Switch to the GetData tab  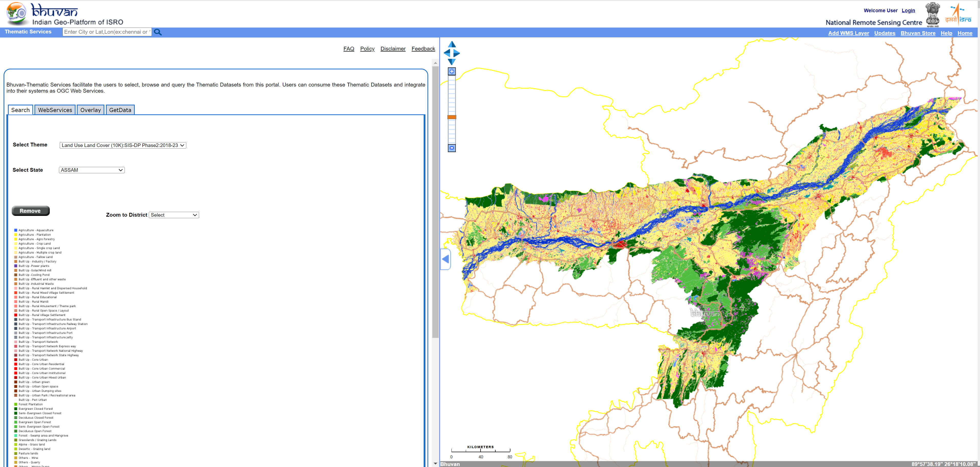click(x=120, y=110)
